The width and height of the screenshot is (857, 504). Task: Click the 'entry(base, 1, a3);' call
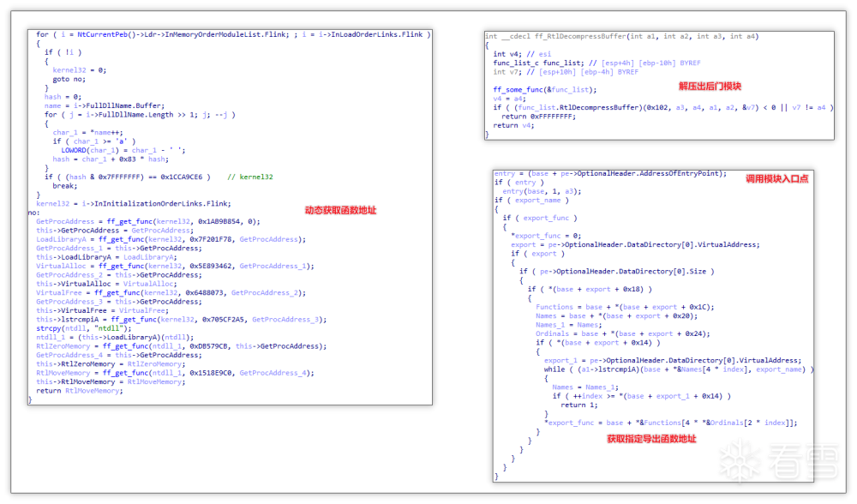pyautogui.click(x=542, y=191)
